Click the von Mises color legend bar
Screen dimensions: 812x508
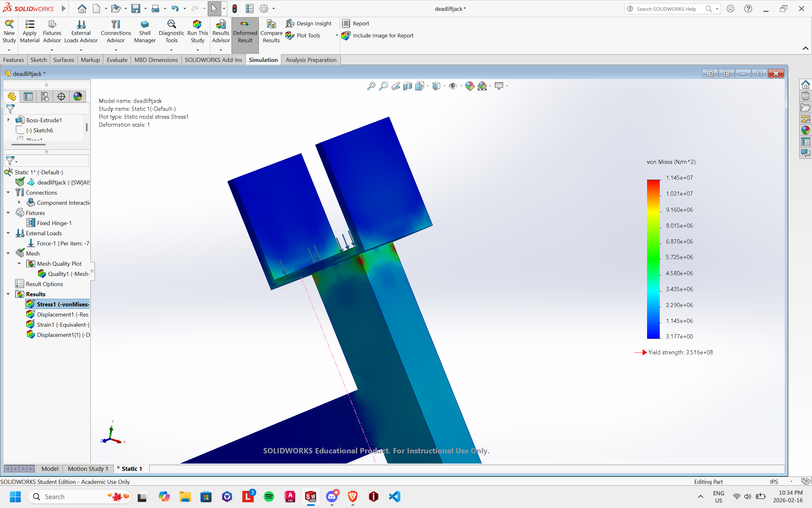click(653, 259)
